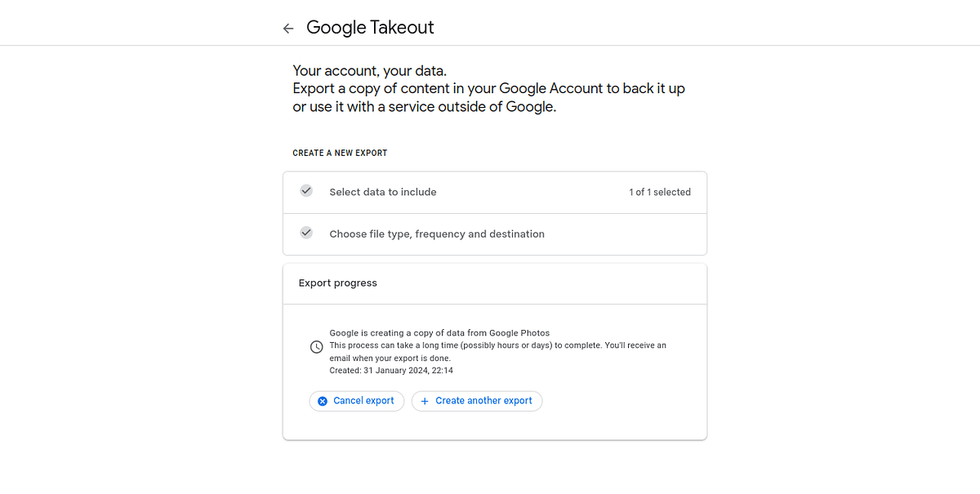Click the "1 of 1 selected" count
This screenshot has height=494, width=980.
[x=659, y=192]
